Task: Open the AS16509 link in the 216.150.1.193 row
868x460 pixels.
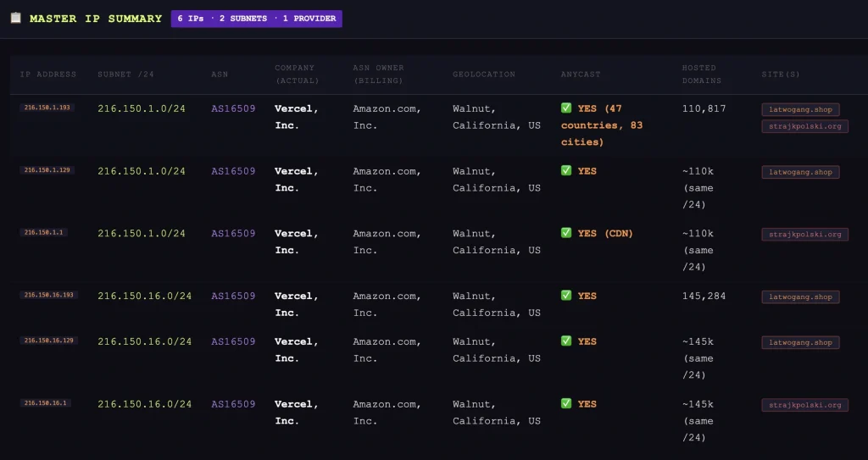Action: tap(233, 108)
